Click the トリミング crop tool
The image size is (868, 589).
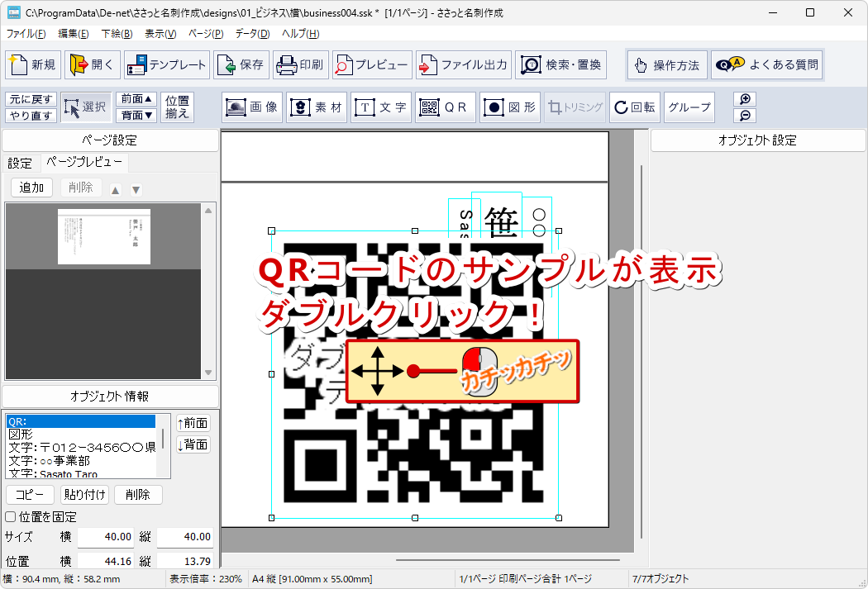tap(575, 107)
